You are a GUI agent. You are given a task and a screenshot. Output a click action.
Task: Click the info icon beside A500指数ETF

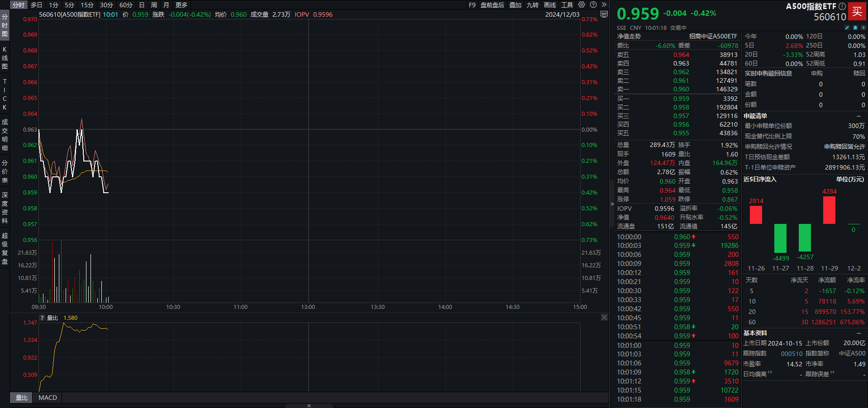pos(842,6)
